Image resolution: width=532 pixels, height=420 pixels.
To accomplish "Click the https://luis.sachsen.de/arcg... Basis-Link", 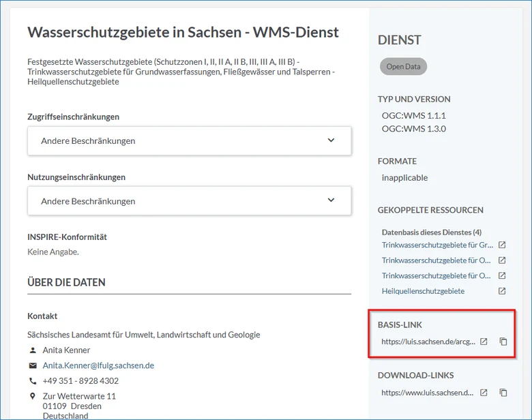I will coord(428,342).
